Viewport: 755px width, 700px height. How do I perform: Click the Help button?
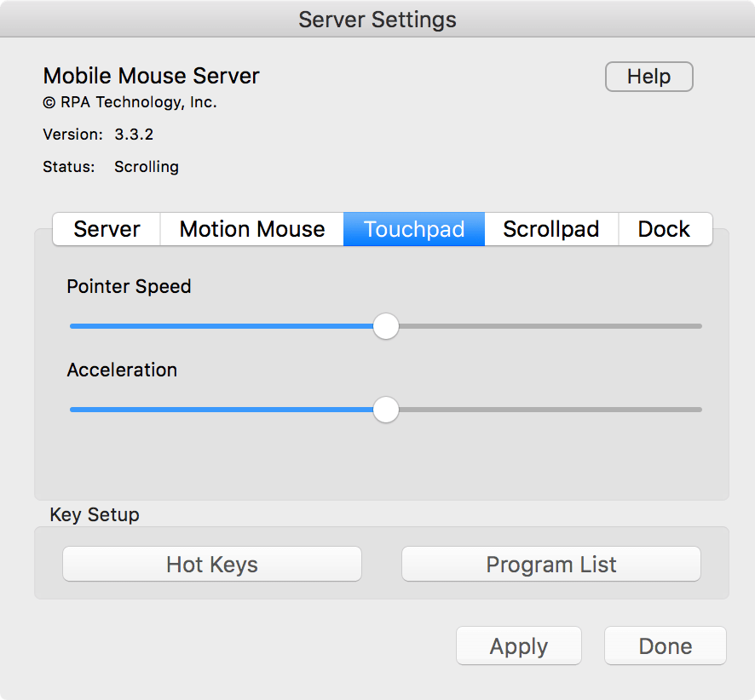(648, 77)
